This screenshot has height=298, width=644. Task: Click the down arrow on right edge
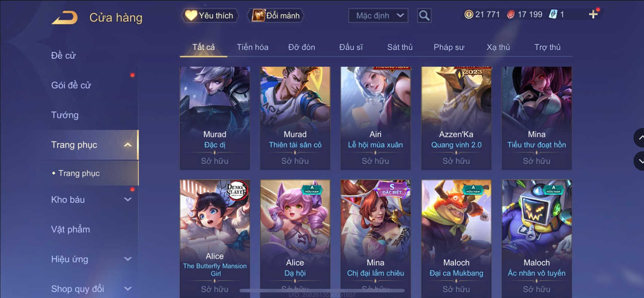(639, 161)
